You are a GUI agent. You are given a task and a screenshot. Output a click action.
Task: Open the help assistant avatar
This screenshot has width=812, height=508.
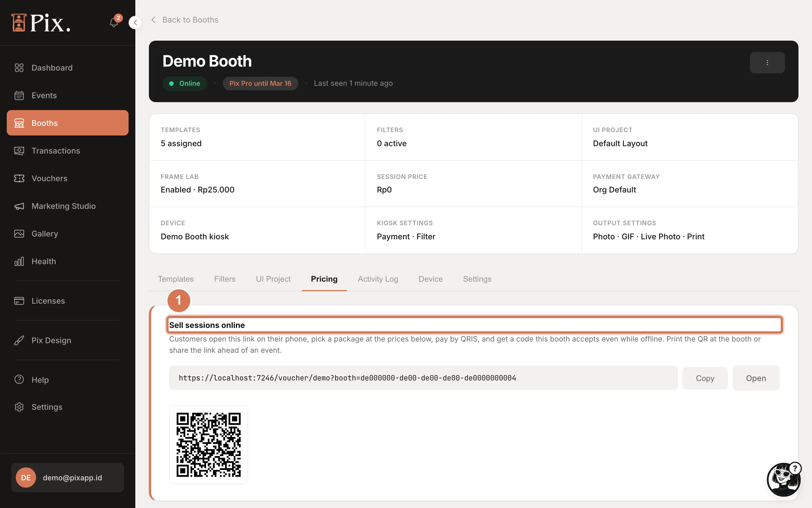784,480
